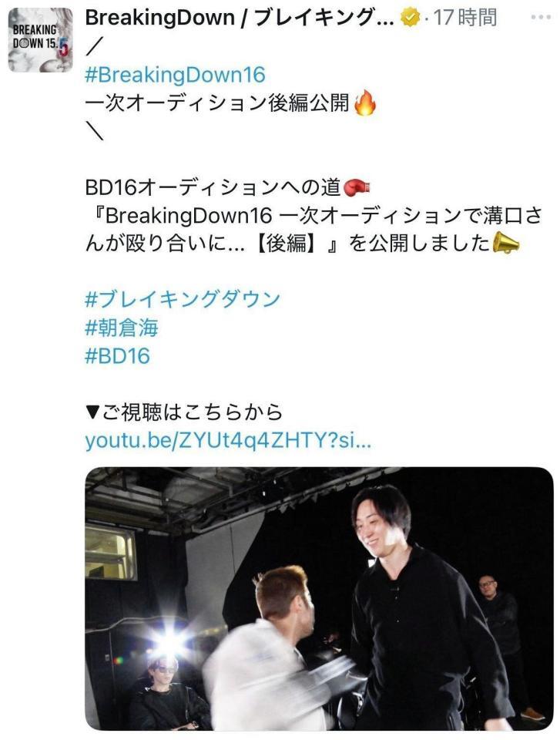
Task: Click the tweet text mentioning 溝口さん
Action: pyautogui.click(x=314, y=230)
